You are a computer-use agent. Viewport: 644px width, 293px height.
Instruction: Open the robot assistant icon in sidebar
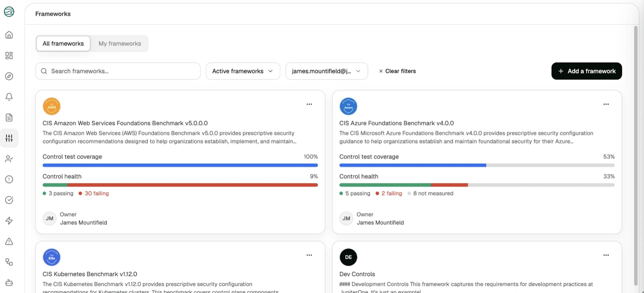9,283
